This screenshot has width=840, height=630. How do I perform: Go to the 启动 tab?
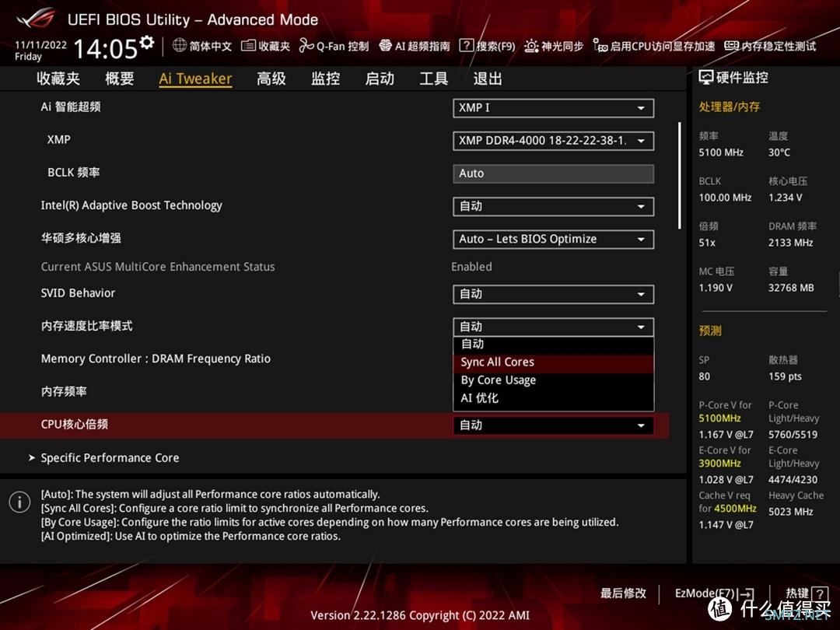tap(380, 79)
